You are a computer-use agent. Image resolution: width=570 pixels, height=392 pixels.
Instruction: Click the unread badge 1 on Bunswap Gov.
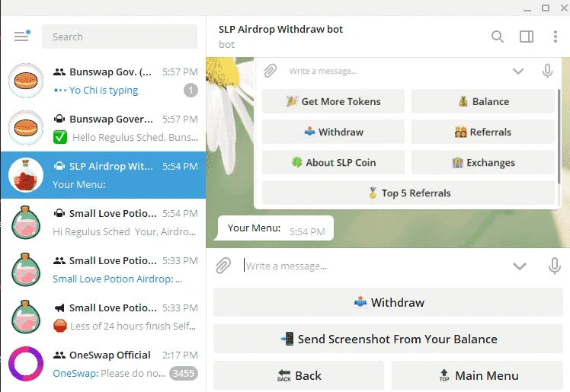(191, 91)
